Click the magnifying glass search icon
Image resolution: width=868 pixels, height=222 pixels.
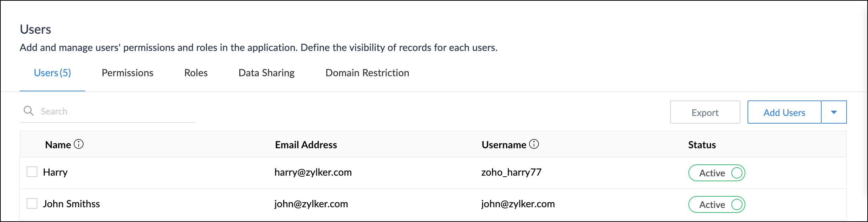click(x=28, y=111)
